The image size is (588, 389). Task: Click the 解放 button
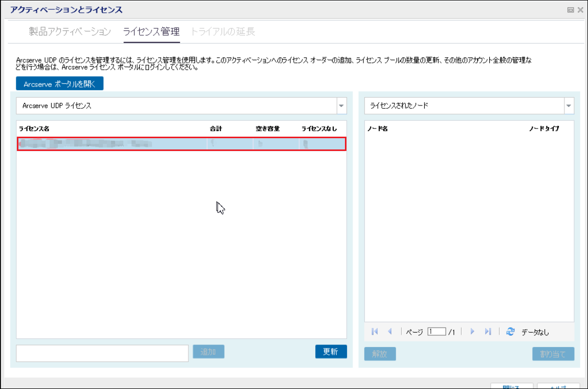tap(380, 354)
